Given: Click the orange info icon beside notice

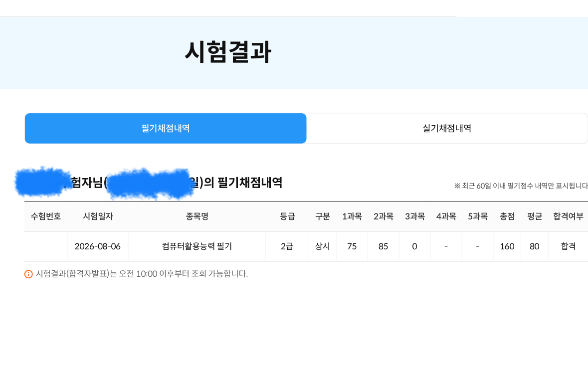Looking at the screenshot, I should coord(28,274).
